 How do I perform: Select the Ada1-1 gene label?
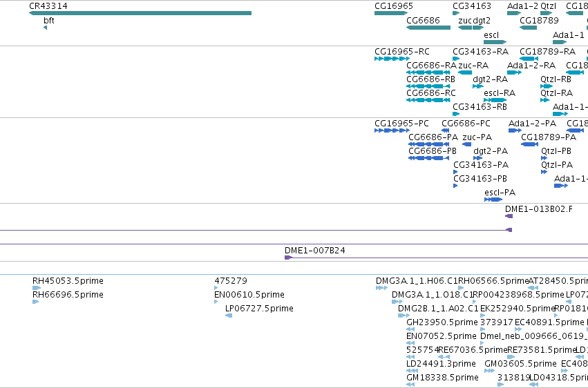[x=569, y=35]
